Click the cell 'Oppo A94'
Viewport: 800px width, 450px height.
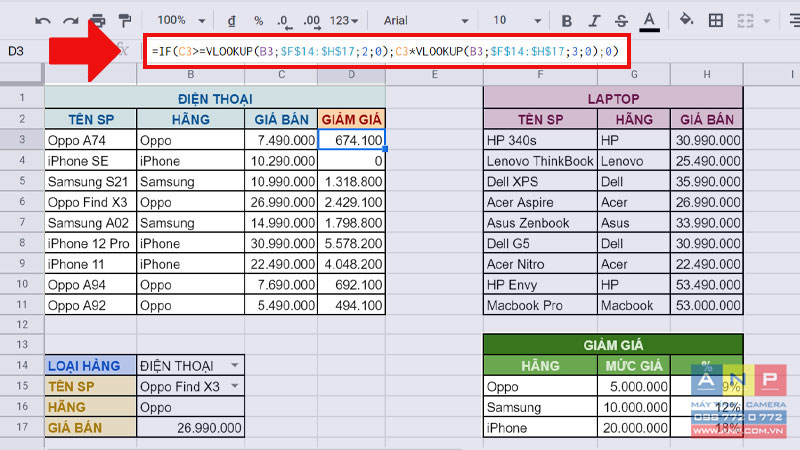(90, 285)
